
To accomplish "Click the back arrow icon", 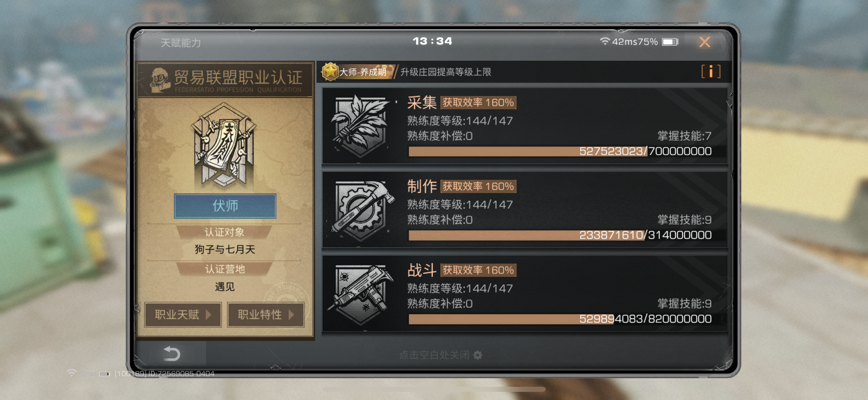I will point(171,354).
